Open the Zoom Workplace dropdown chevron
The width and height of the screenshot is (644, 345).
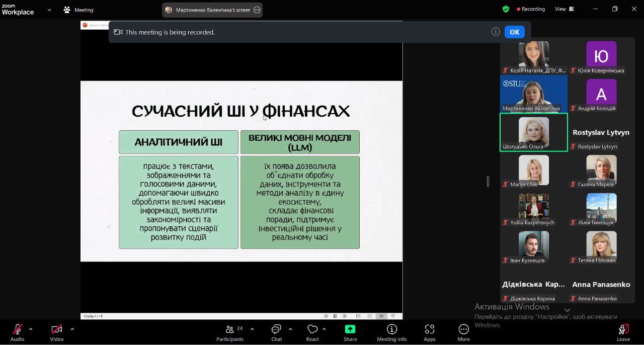[49, 10]
